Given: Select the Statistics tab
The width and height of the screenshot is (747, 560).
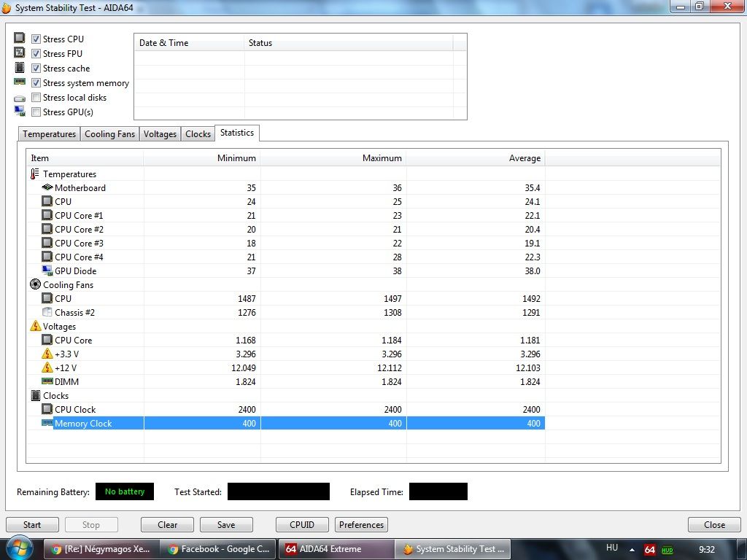Looking at the screenshot, I should (237, 133).
